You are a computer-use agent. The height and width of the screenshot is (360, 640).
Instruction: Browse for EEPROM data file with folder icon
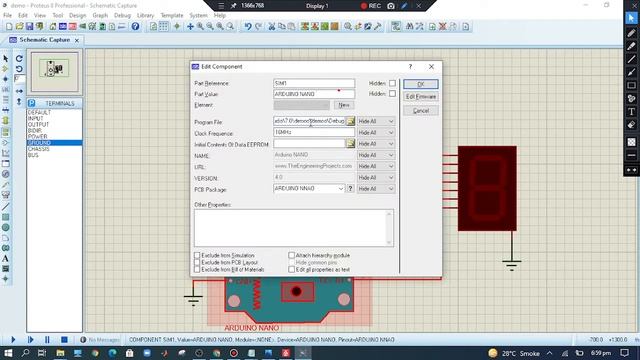(350, 144)
